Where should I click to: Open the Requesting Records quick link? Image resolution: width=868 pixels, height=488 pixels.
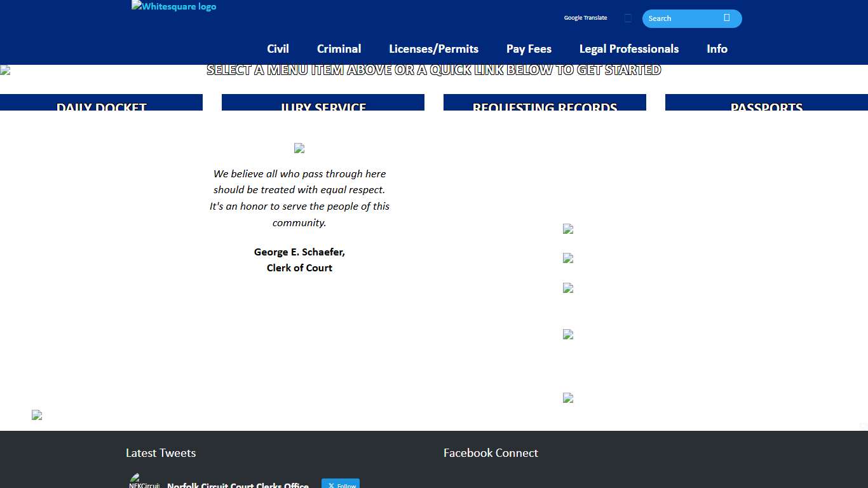545,103
